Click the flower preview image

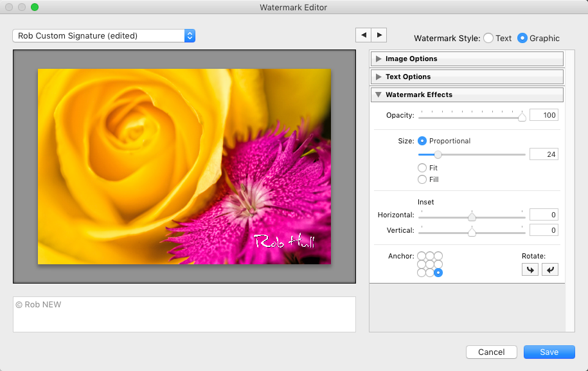tap(184, 166)
